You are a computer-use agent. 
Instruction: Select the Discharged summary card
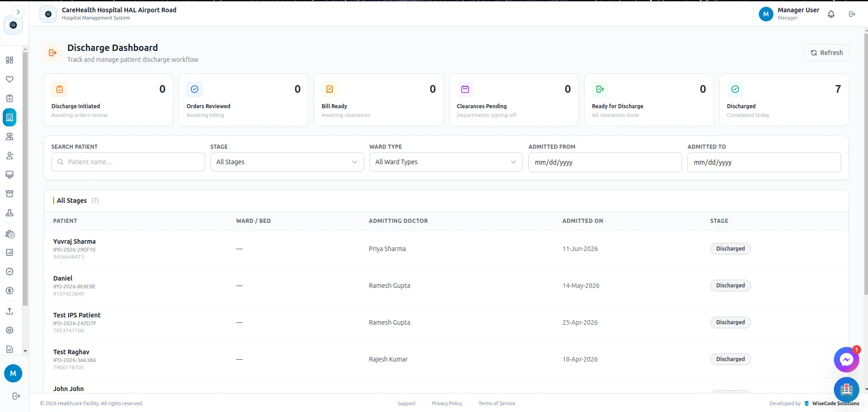point(784,100)
